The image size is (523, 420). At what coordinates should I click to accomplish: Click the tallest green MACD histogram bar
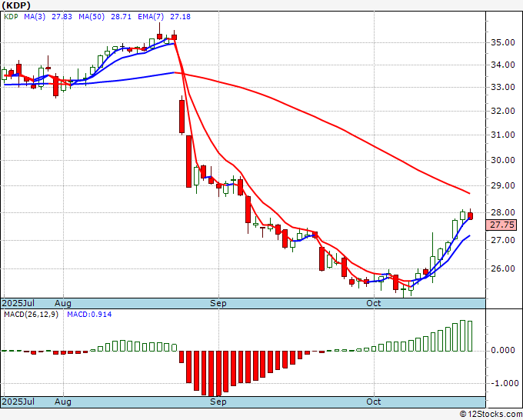[x=463, y=335]
